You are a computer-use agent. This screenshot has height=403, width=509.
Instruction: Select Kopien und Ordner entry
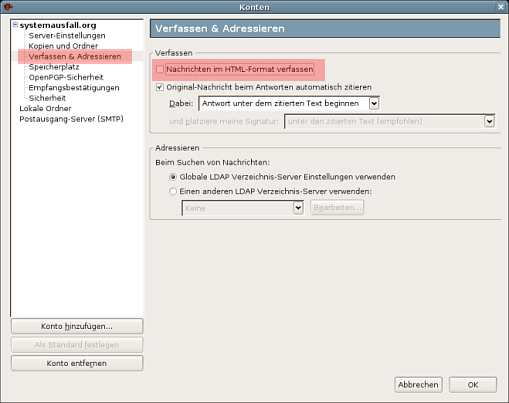(63, 46)
